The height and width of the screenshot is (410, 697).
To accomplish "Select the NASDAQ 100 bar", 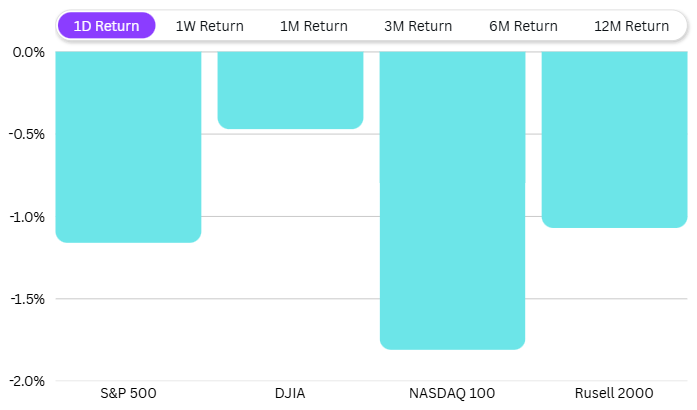I will 452,200.
